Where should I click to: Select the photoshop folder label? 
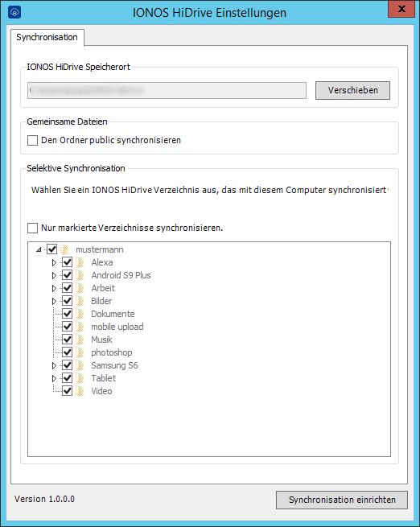[112, 352]
